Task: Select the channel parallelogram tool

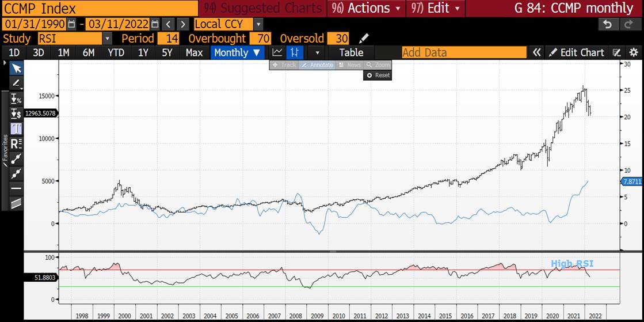Action: (16, 203)
